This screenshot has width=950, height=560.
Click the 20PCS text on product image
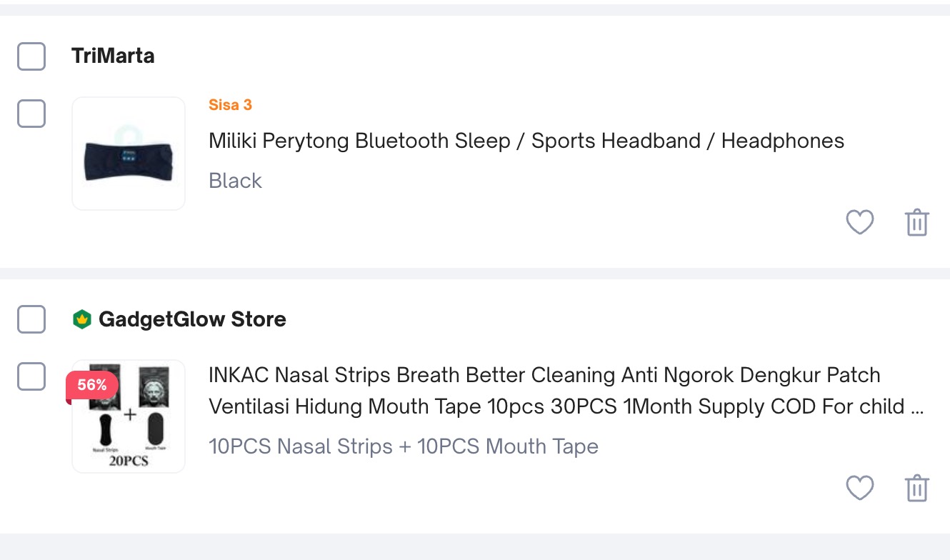[x=129, y=461]
